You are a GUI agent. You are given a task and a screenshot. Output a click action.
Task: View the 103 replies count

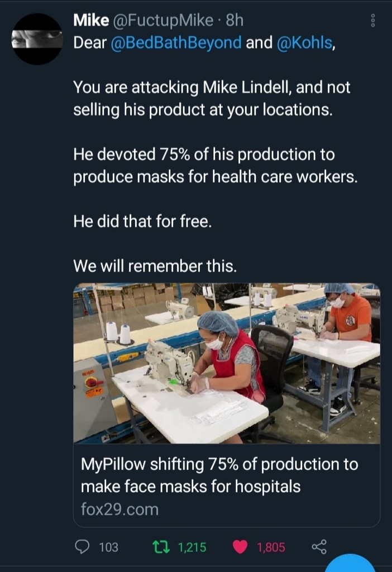108,547
